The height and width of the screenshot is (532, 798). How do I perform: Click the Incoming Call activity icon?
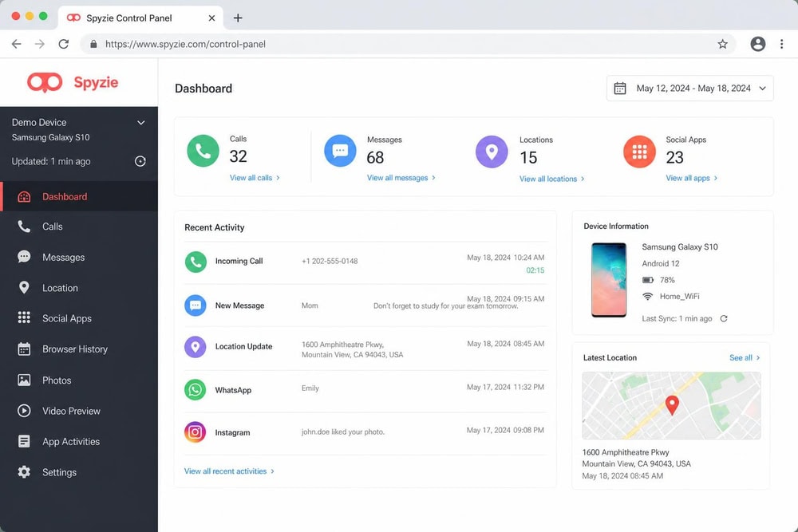[x=196, y=262]
